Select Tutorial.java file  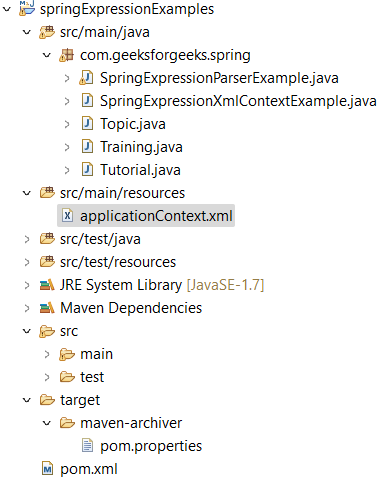click(140, 170)
